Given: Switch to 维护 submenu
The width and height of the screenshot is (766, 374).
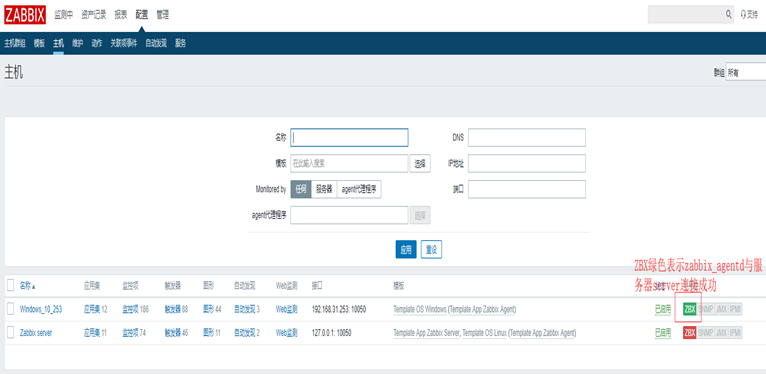Looking at the screenshot, I should (78, 43).
